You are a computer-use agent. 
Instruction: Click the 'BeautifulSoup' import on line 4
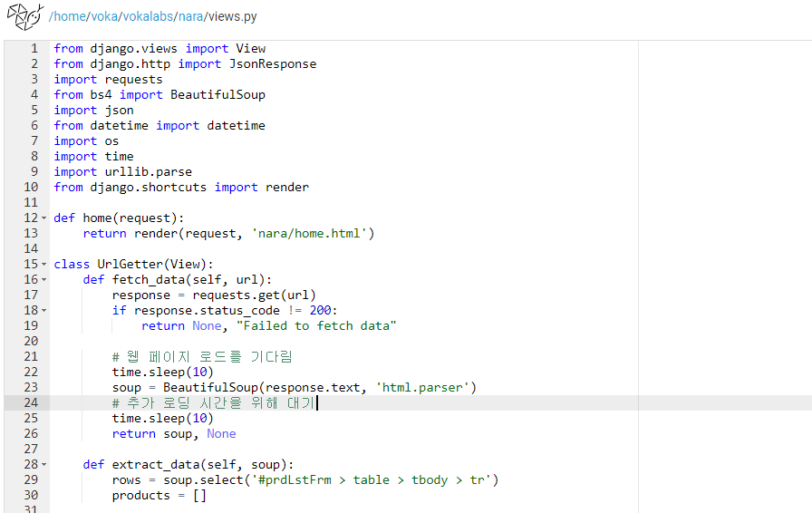click(217, 95)
